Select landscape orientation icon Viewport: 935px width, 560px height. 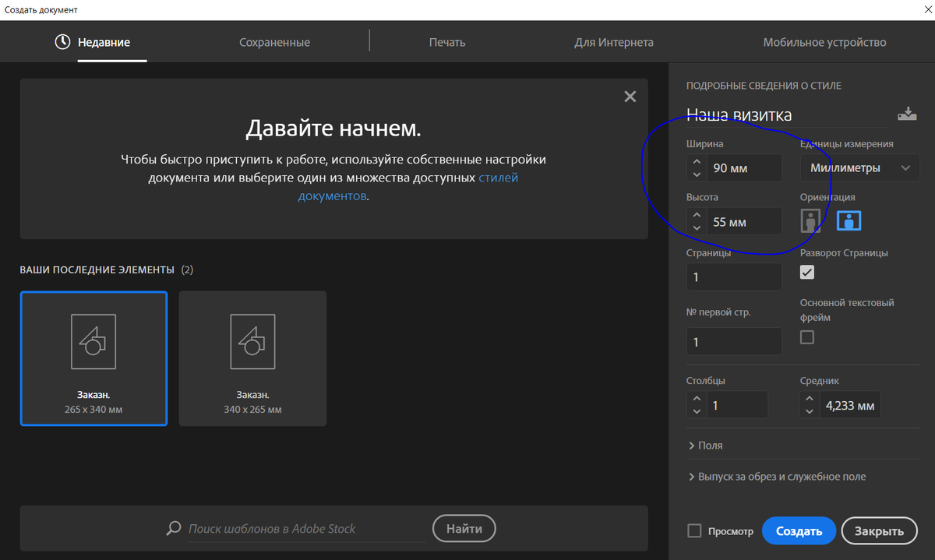coord(849,221)
